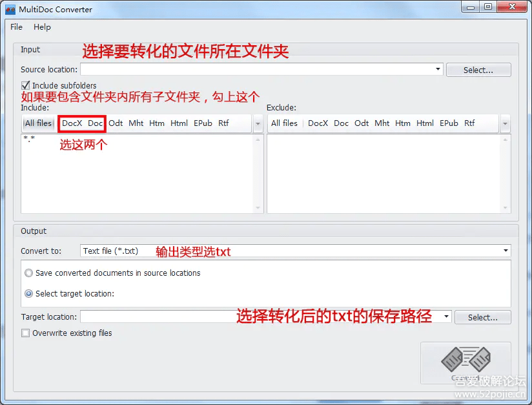Maximize the MultiDoc Converter window
The width and height of the screenshot is (532, 405).
coord(488,7)
